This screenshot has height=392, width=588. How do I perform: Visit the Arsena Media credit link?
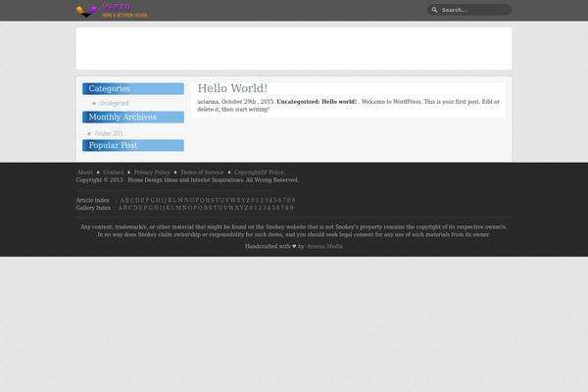pyautogui.click(x=324, y=246)
